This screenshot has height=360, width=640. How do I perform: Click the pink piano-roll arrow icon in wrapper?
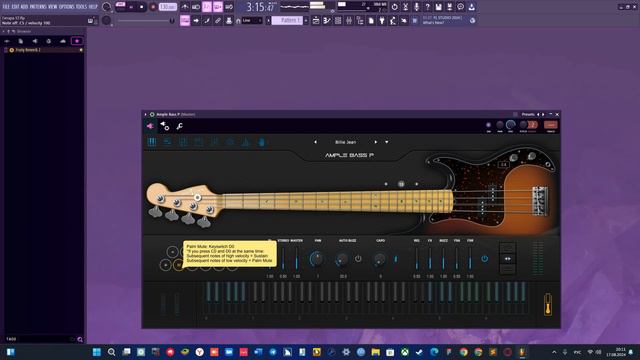point(150,127)
